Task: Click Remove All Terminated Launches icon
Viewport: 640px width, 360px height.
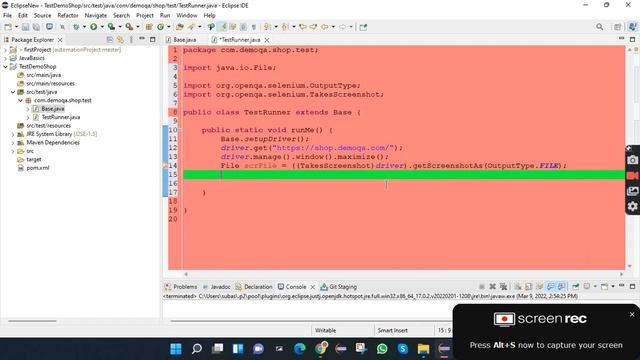Action: tap(503, 287)
